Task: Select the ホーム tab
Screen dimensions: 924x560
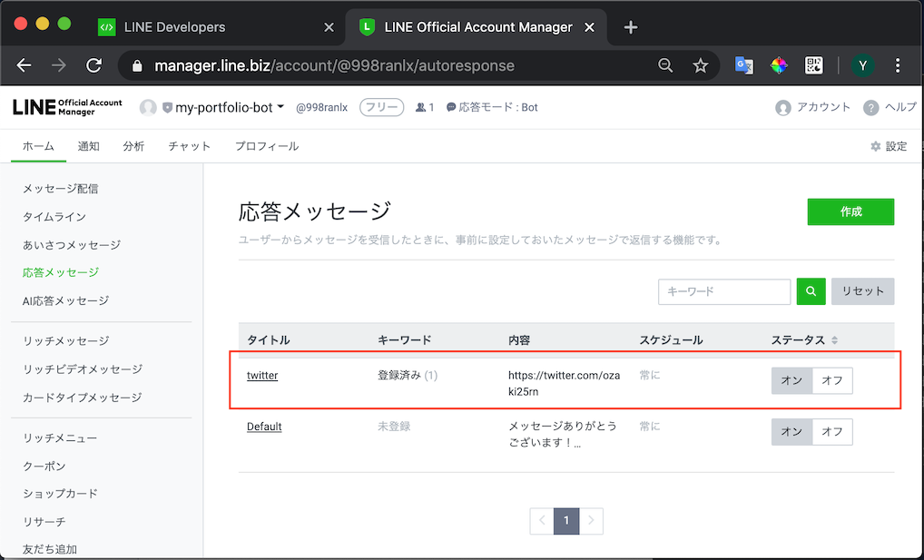Action: pos(38,146)
